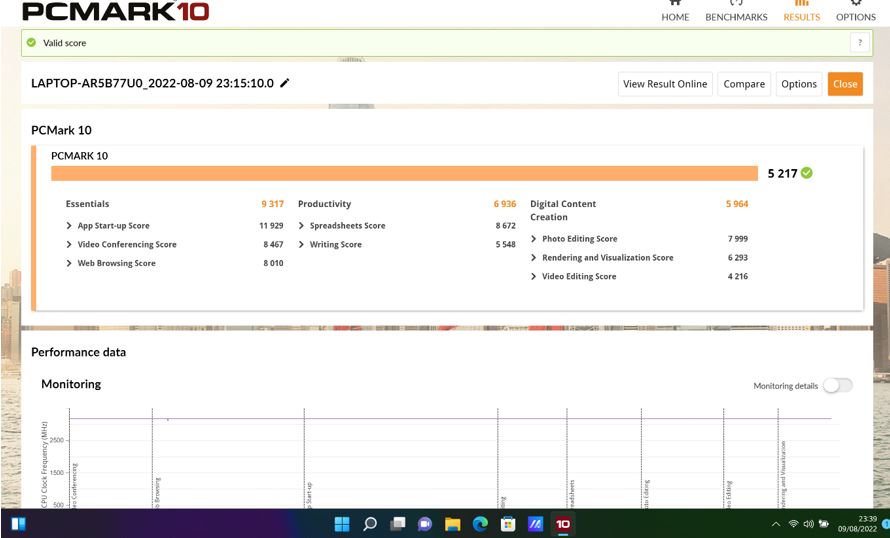Toggle the Monitoring details switch

837,385
